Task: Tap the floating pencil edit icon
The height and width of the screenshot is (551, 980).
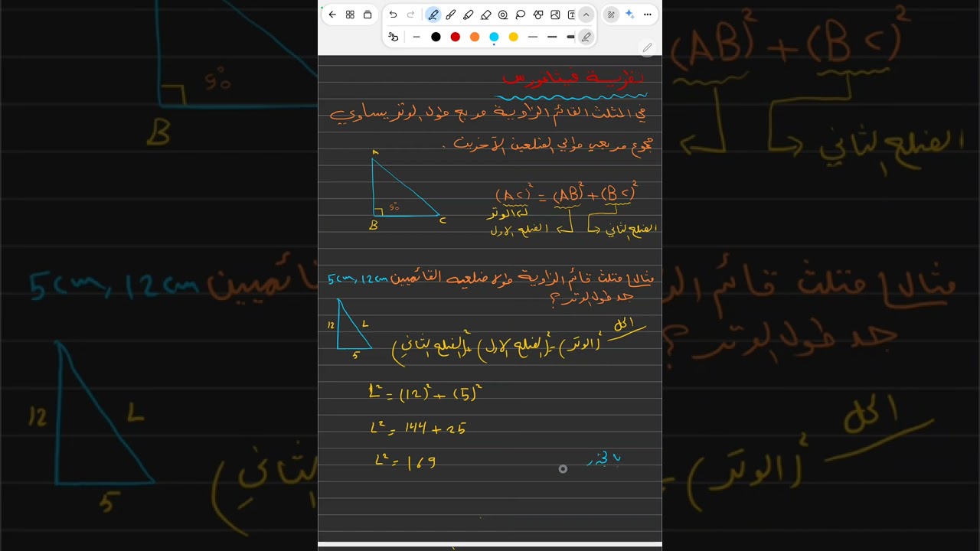Action: click(x=647, y=47)
